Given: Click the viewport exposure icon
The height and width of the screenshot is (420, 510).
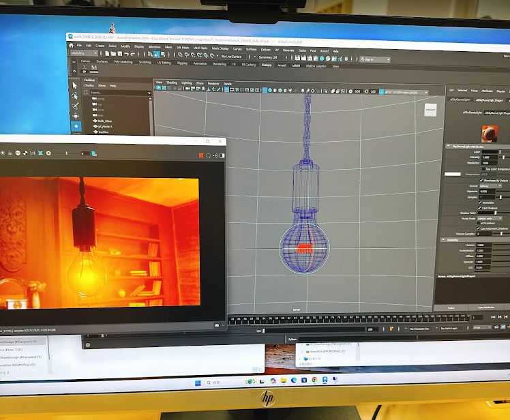Looking at the screenshot, I should tap(350, 91).
